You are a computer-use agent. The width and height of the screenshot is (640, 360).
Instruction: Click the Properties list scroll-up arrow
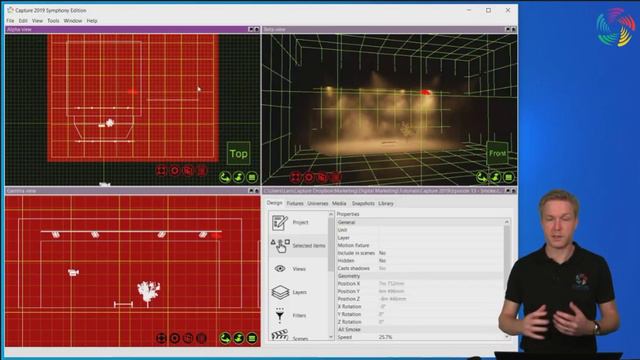tap(507, 222)
